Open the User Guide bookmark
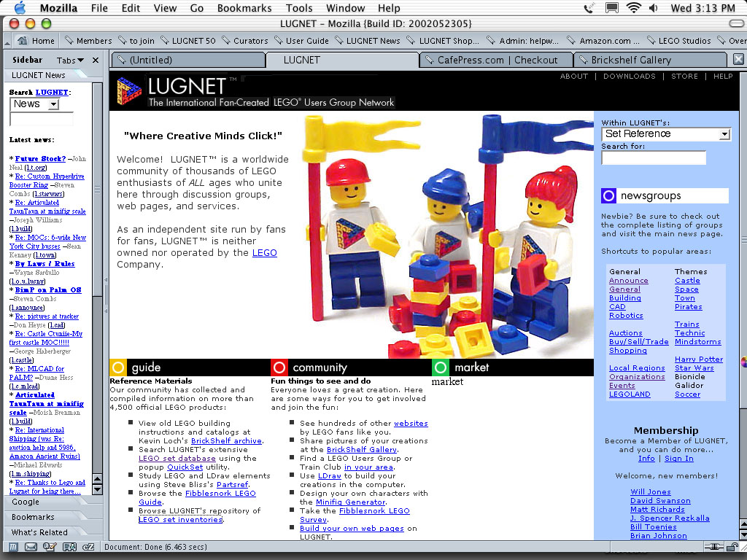The height and width of the screenshot is (560, 747). pos(301,41)
